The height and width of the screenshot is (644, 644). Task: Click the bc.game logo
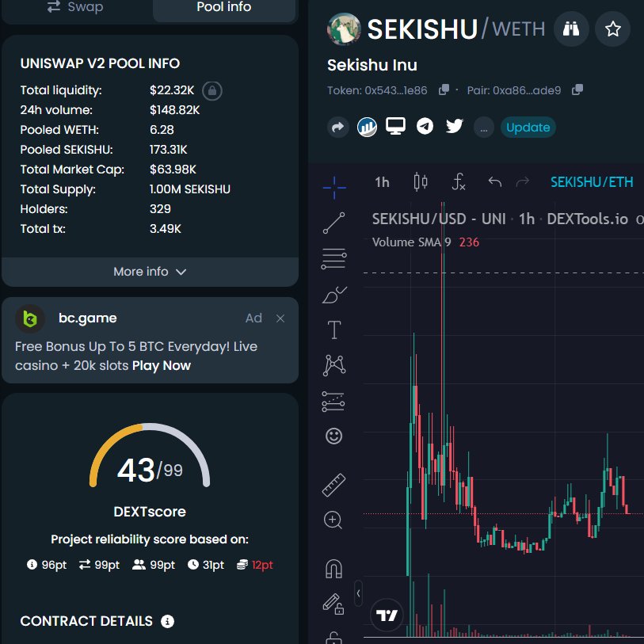click(x=30, y=318)
